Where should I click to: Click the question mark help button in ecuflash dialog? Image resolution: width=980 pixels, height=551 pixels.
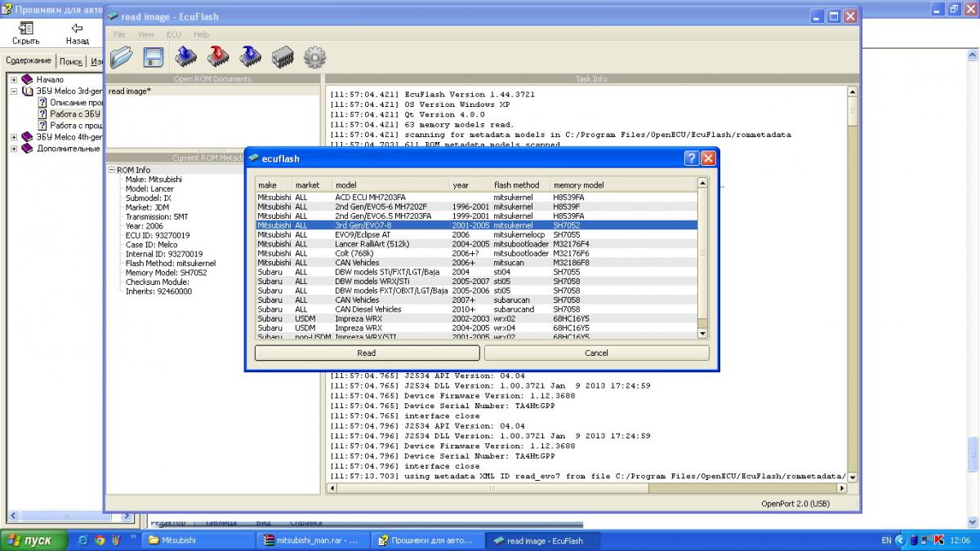click(691, 158)
